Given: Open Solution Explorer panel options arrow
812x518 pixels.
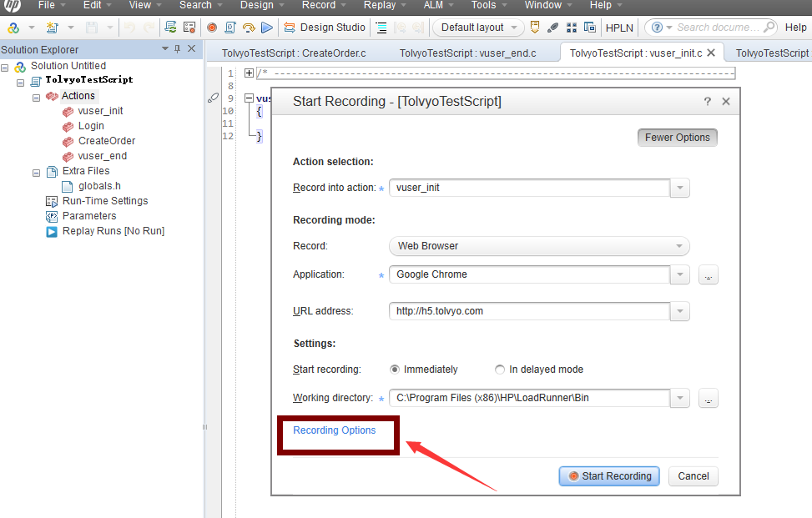Looking at the screenshot, I should click(165, 48).
